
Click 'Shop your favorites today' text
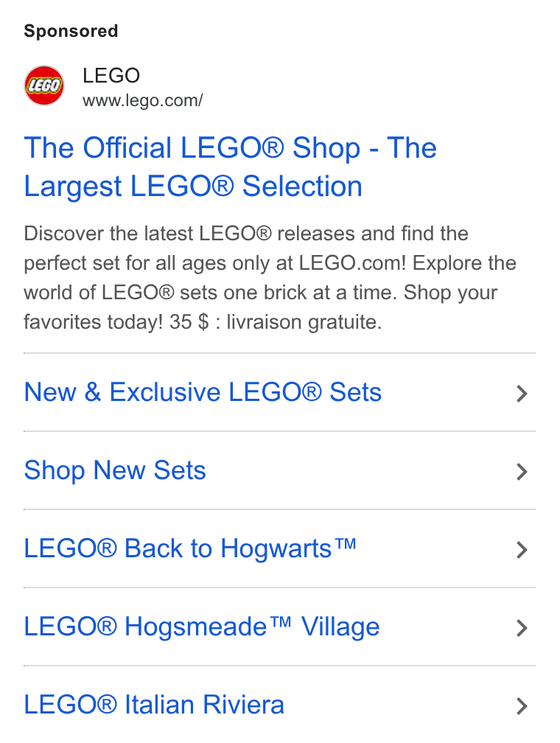click(261, 307)
